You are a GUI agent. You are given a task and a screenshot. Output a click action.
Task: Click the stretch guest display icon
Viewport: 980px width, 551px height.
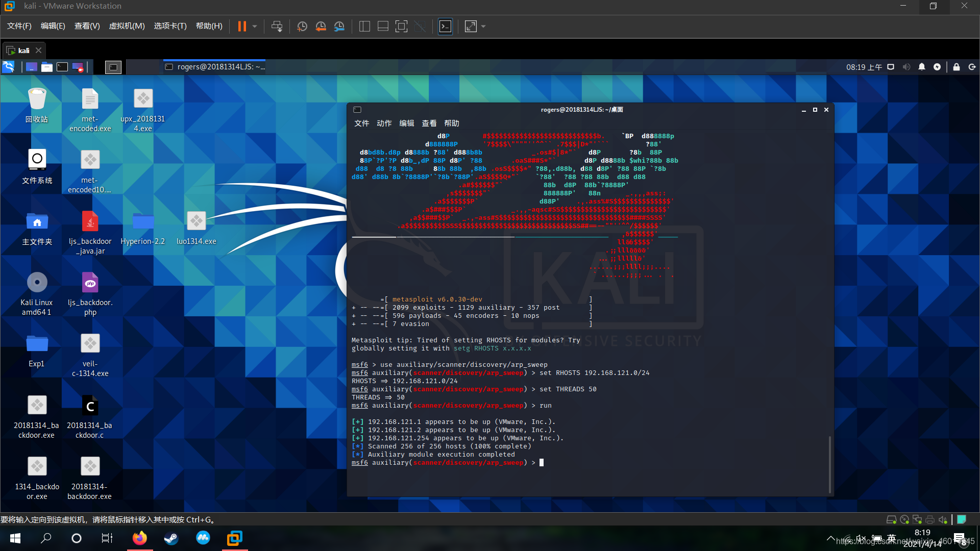(471, 26)
